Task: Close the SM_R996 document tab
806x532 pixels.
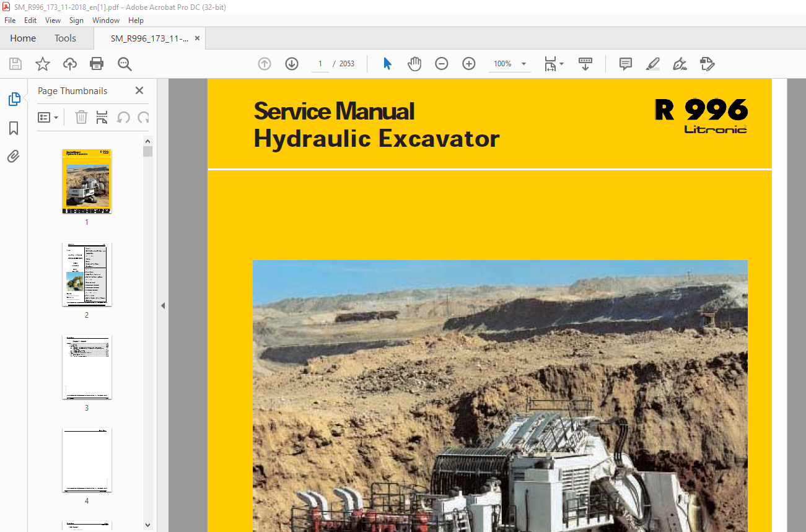Action: [x=197, y=38]
